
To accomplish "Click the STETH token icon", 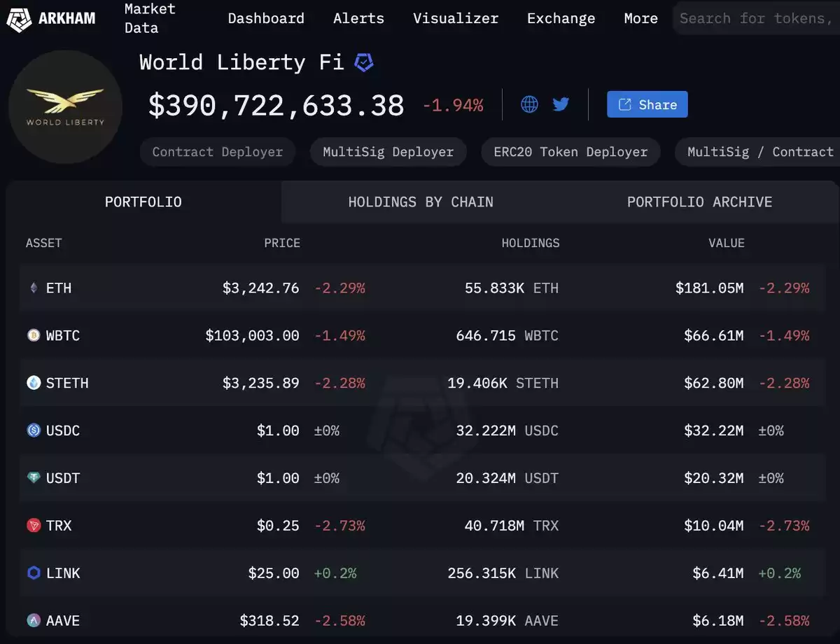I will (34, 383).
